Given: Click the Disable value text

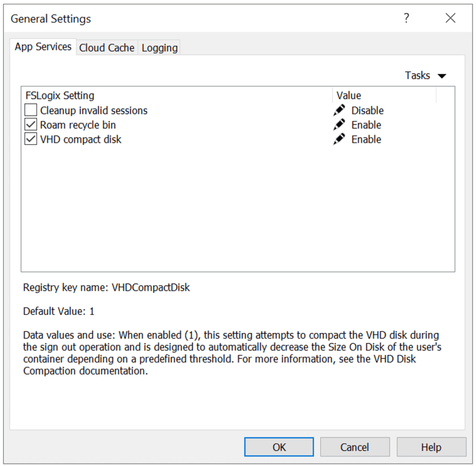Looking at the screenshot, I should pos(367,110).
